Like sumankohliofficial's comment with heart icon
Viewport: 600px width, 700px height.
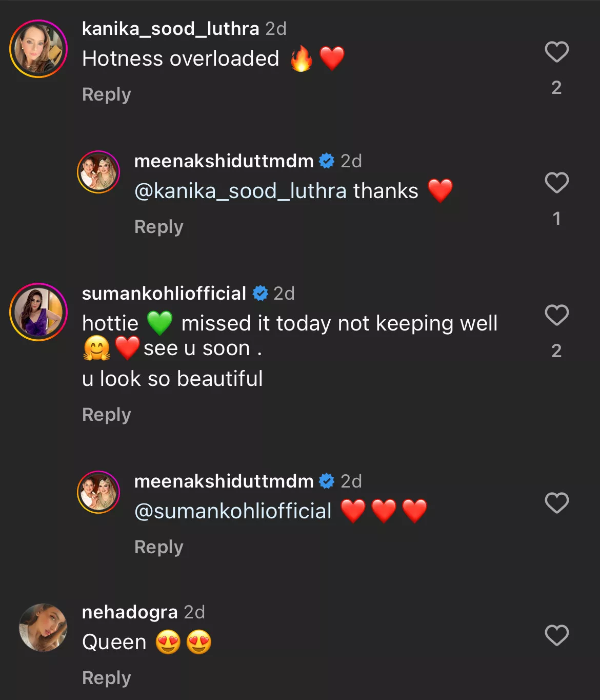[x=556, y=315]
